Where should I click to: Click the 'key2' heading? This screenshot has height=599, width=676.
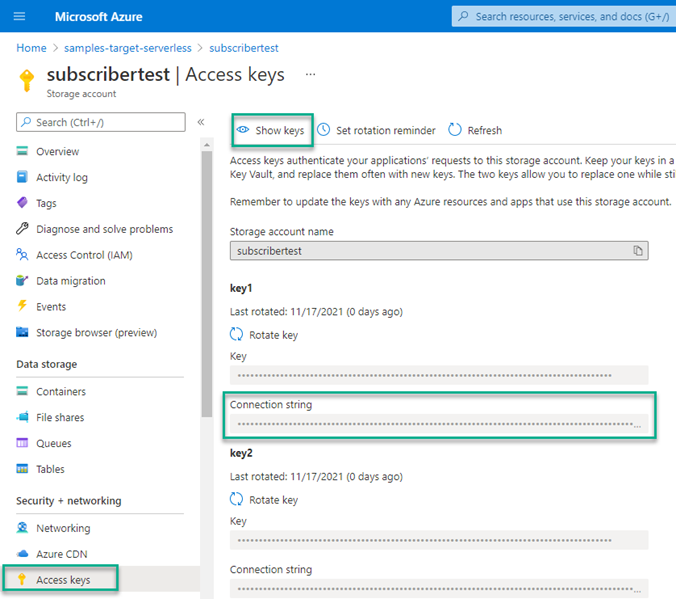[241, 453]
